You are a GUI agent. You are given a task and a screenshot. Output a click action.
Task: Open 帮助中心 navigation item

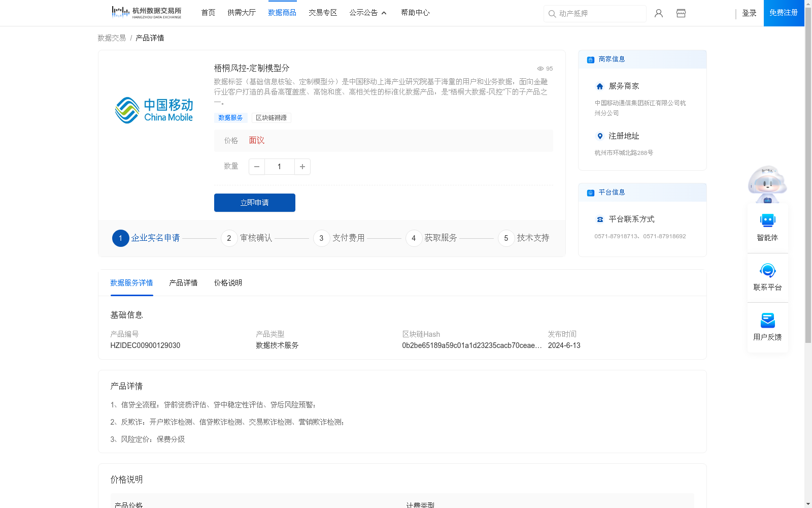[x=415, y=13]
